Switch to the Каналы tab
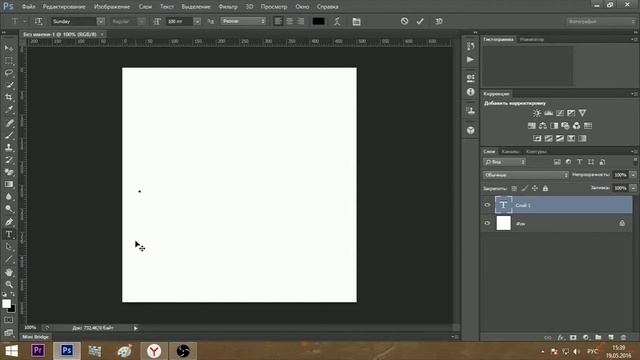This screenshot has width=640, height=360. pos(510,151)
